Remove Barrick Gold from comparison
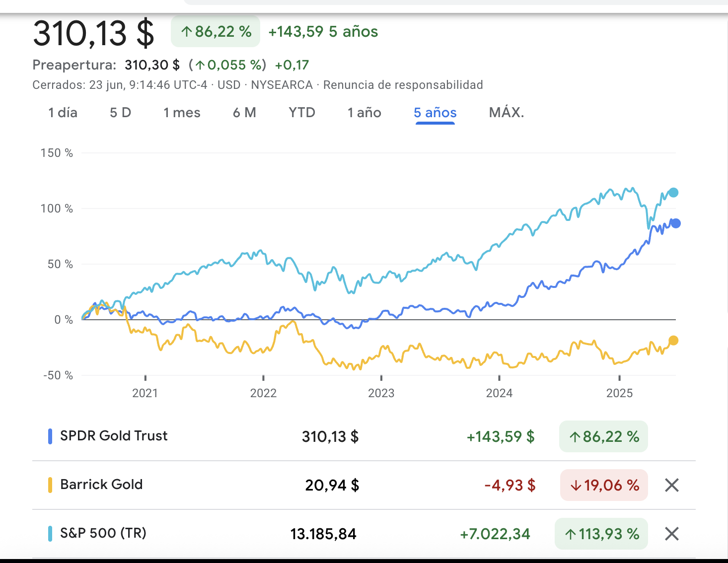The height and width of the screenshot is (563, 728). (x=671, y=485)
